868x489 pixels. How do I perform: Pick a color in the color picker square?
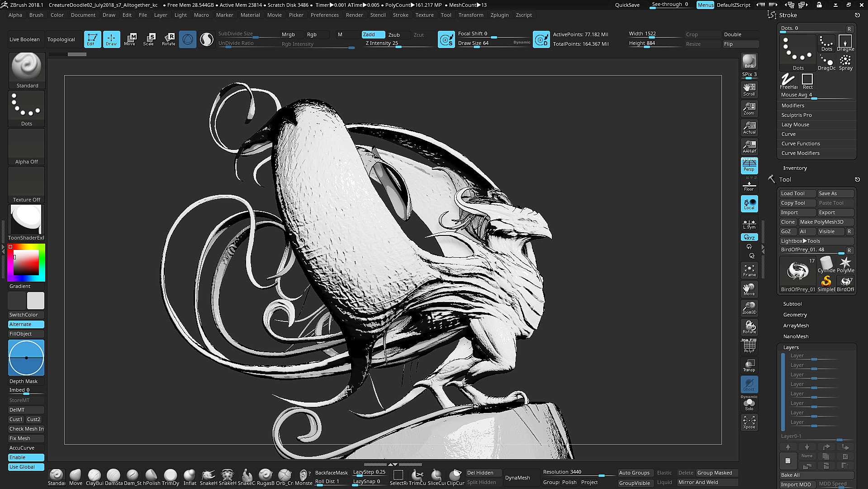click(26, 263)
